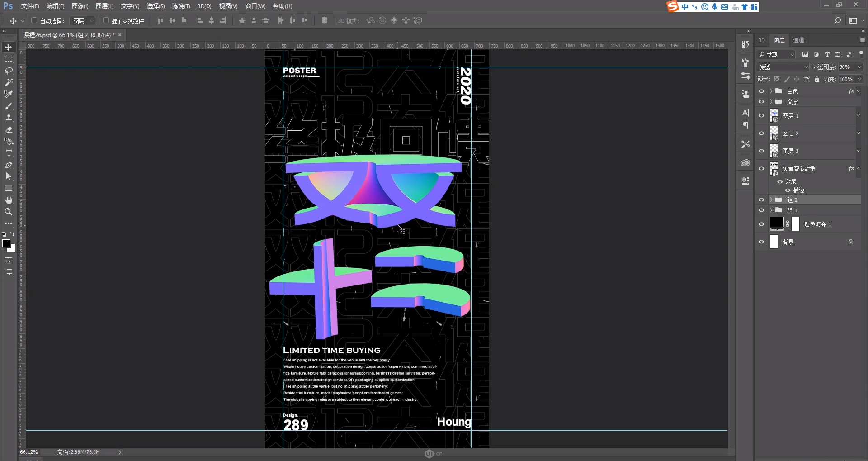Open the 填充 fill dropdown arrow

[x=859, y=79]
